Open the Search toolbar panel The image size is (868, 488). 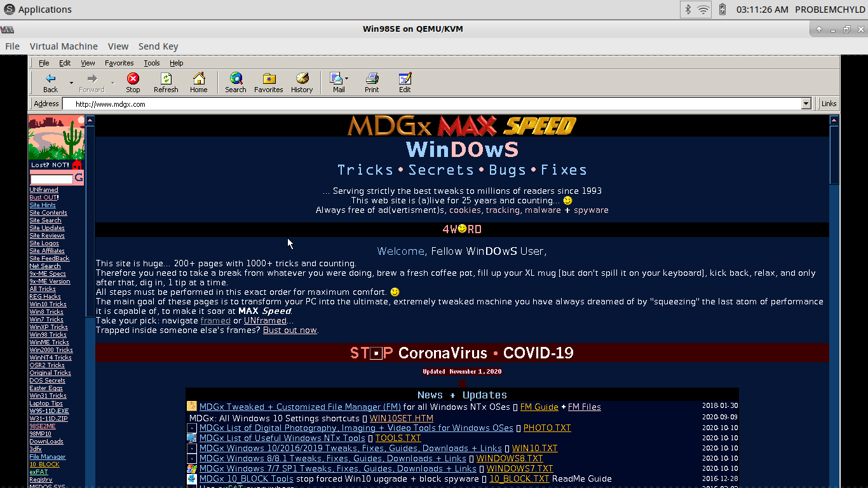(x=236, y=83)
